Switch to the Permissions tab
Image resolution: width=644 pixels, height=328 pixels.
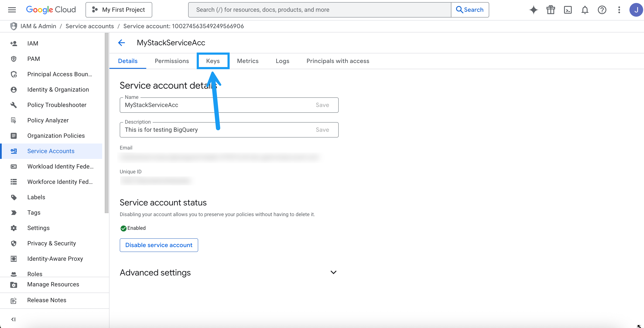pyautogui.click(x=172, y=61)
